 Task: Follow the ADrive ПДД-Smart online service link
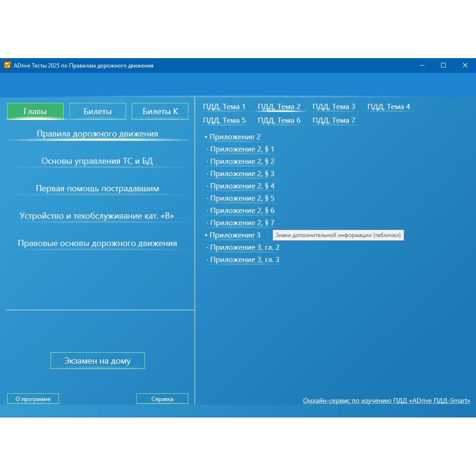click(387, 401)
